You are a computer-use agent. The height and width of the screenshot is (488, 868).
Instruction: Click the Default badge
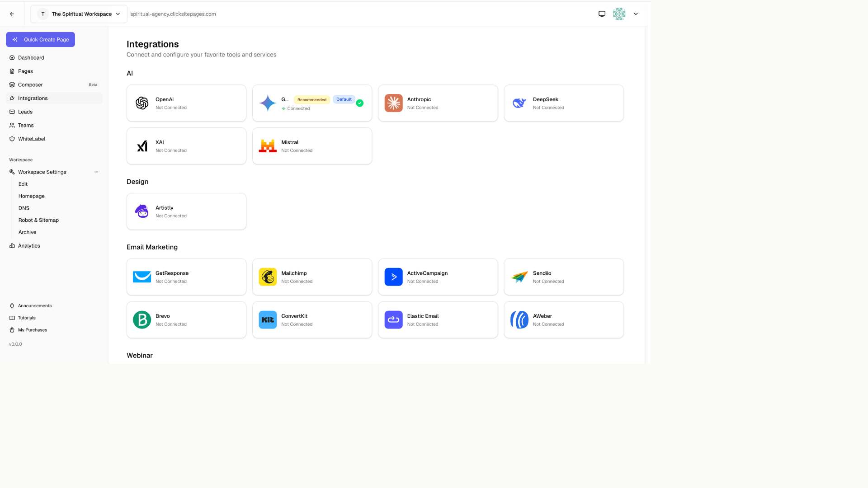pyautogui.click(x=344, y=99)
